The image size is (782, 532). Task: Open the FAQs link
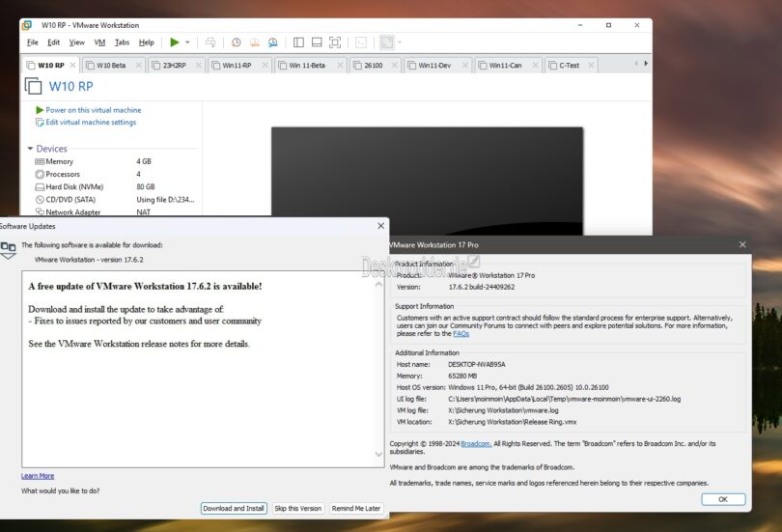pos(461,333)
